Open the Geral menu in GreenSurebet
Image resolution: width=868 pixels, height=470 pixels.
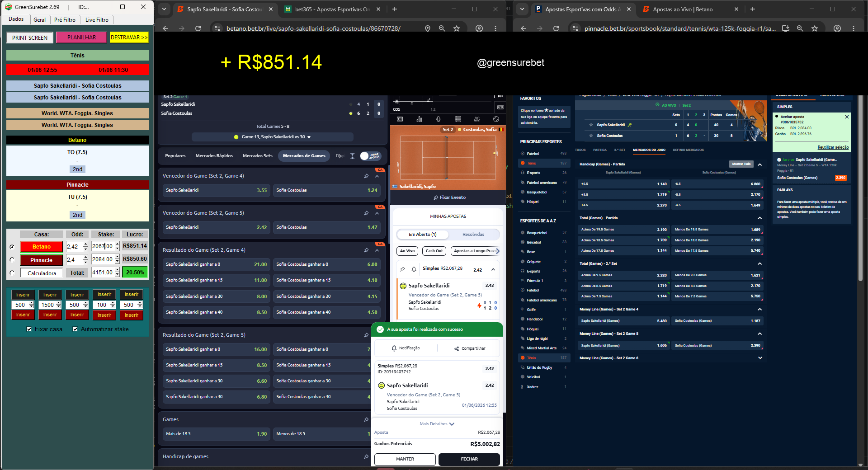tap(39, 19)
